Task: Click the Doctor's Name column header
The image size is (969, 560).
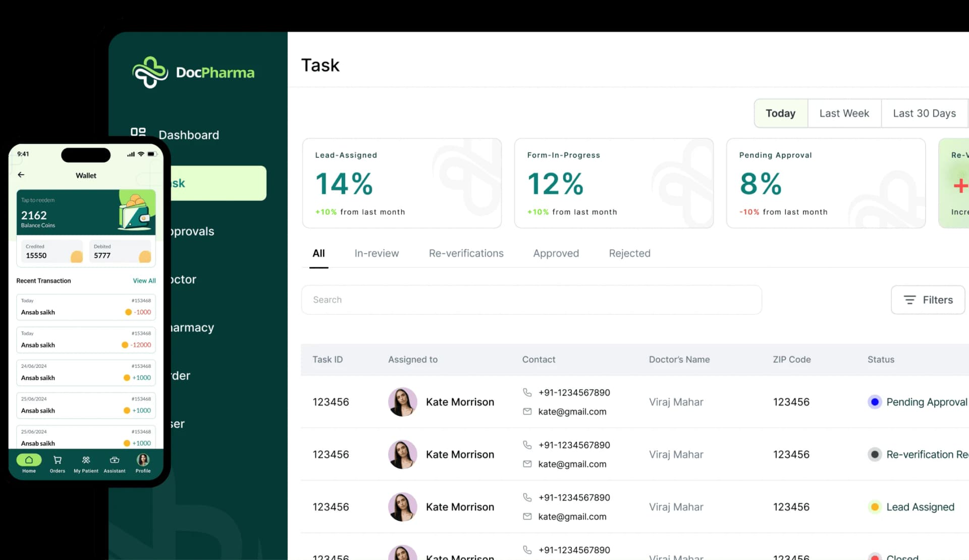Action: click(679, 360)
